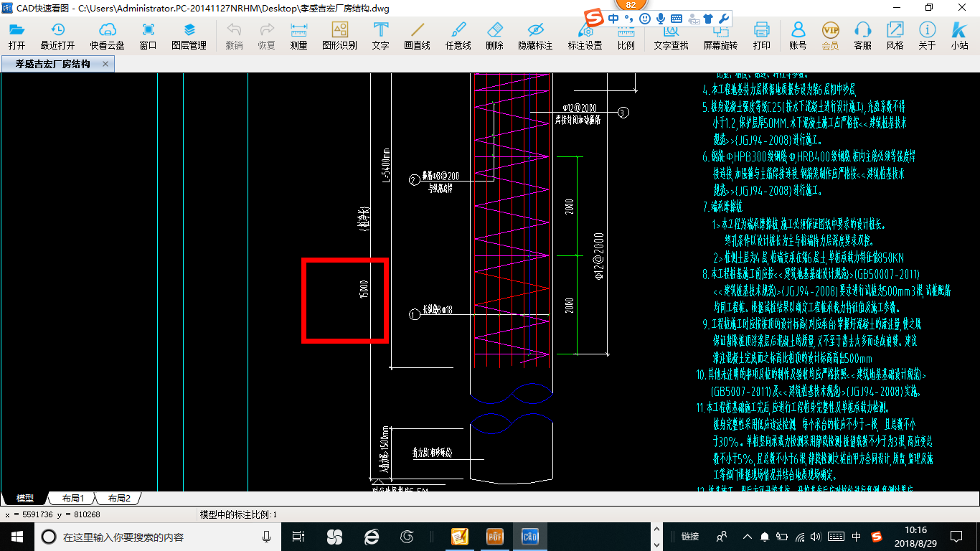Image resolution: width=980 pixels, height=551 pixels.
Task: Click taskbar toolbar scroll-up arrow
Action: [x=658, y=529]
